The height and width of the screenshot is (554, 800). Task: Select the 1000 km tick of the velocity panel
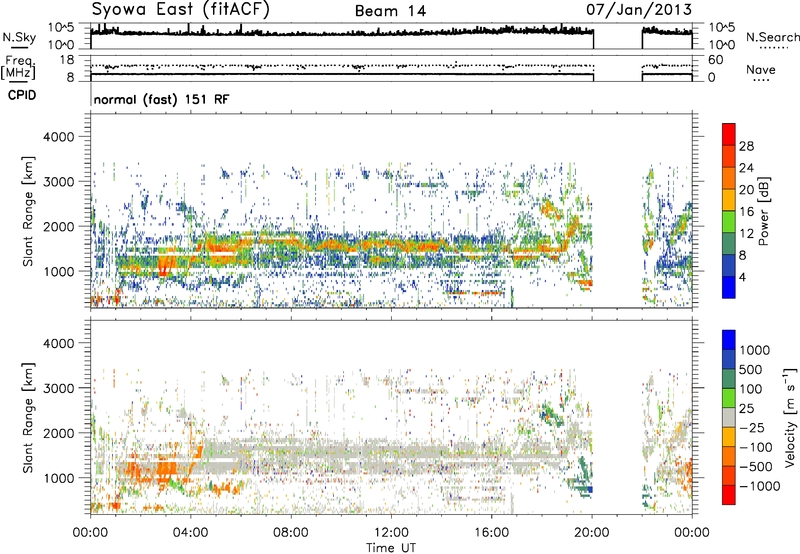[58, 478]
